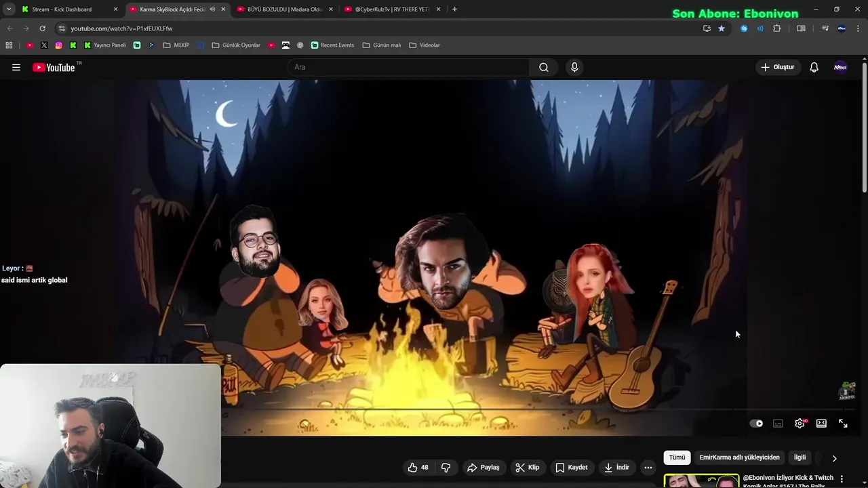Expand the MEKİP bookmarks folder

coord(176,45)
